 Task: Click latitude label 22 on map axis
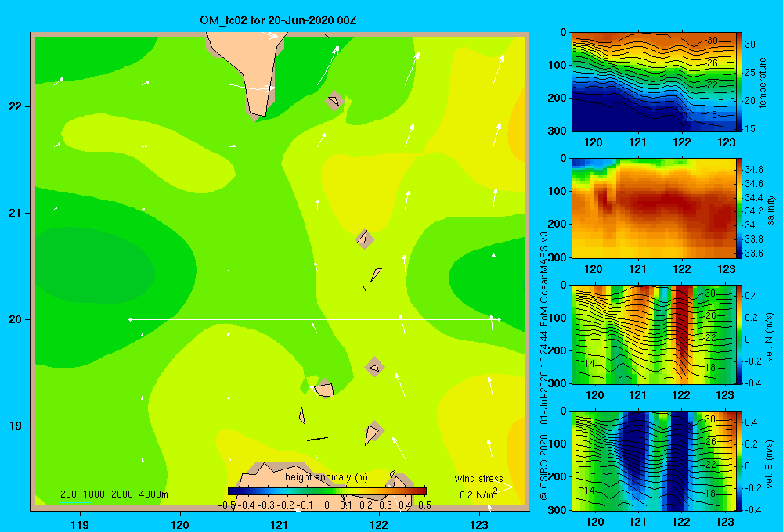(x=15, y=107)
